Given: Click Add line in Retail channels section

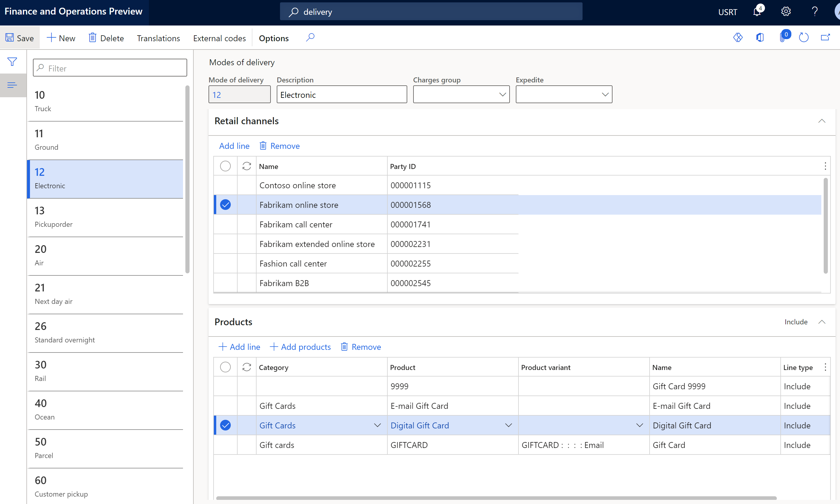Looking at the screenshot, I should (234, 146).
